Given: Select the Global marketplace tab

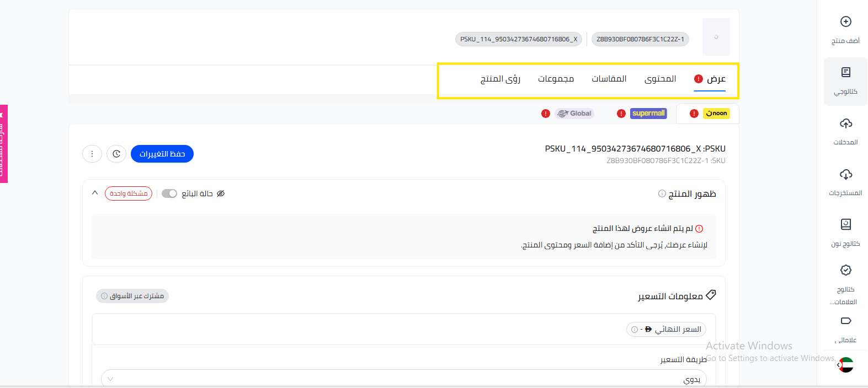Looking at the screenshot, I should [574, 114].
